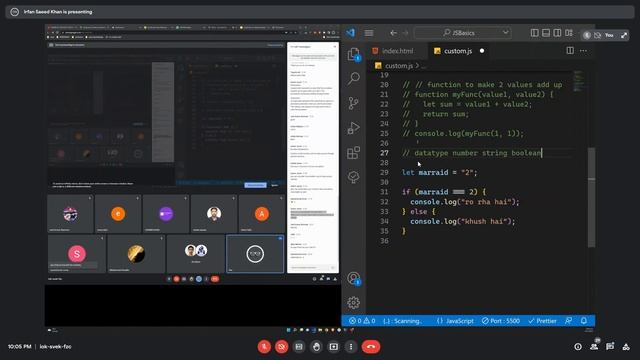Expand the command center dropdown chevron
The image size is (640, 360).
point(506,33)
